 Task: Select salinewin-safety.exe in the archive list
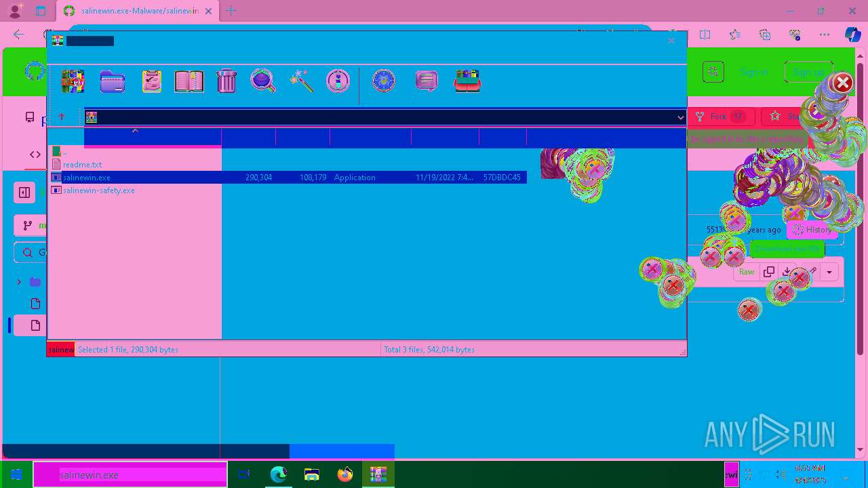click(x=98, y=190)
